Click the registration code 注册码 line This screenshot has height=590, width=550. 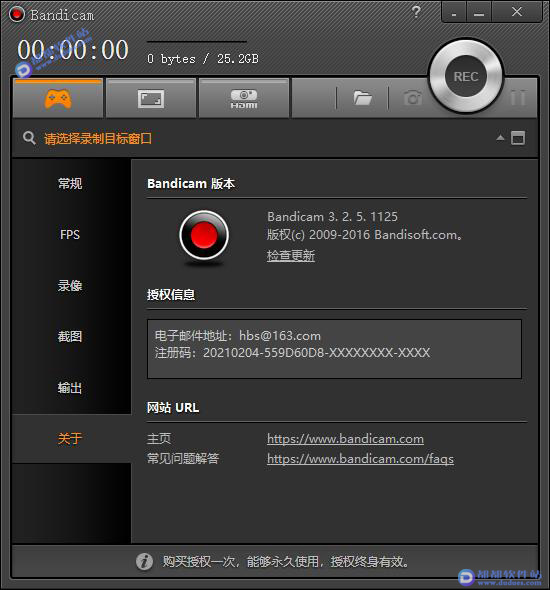tap(292, 353)
